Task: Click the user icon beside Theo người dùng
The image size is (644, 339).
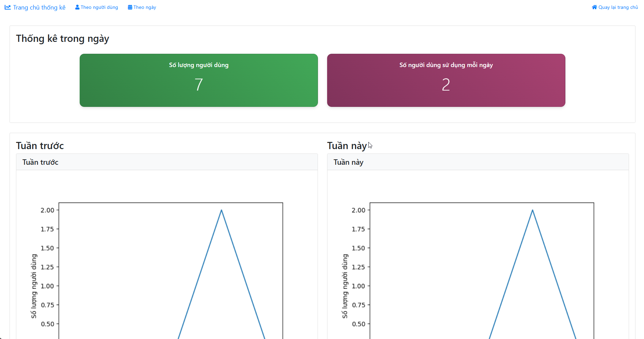Action: (x=77, y=7)
